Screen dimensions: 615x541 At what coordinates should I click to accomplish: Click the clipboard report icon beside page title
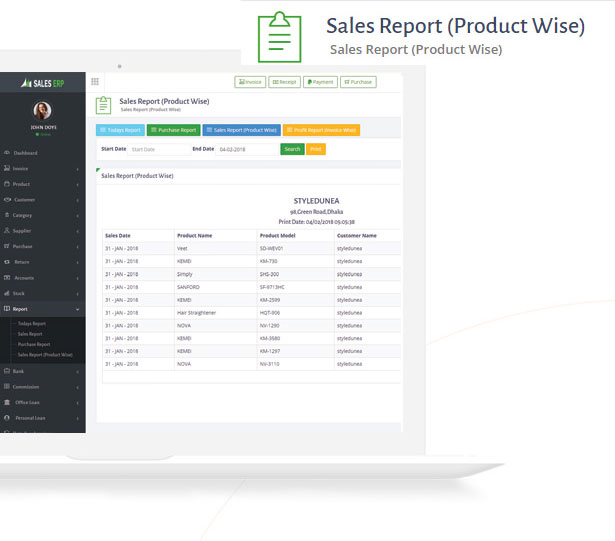point(103,105)
